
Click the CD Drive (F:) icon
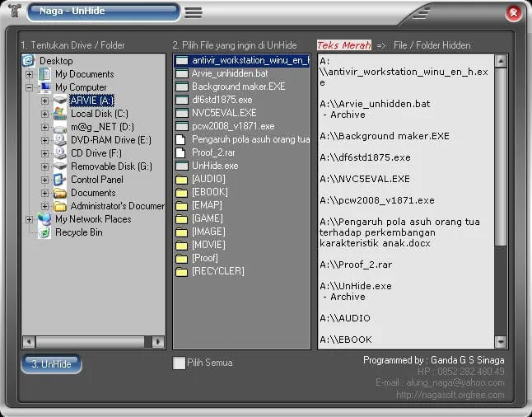(60, 153)
